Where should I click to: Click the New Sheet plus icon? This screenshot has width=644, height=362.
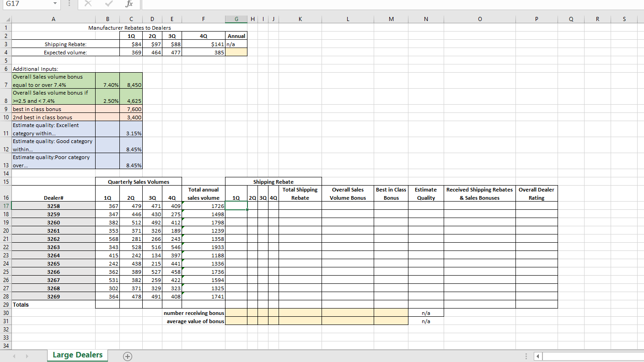(x=127, y=355)
